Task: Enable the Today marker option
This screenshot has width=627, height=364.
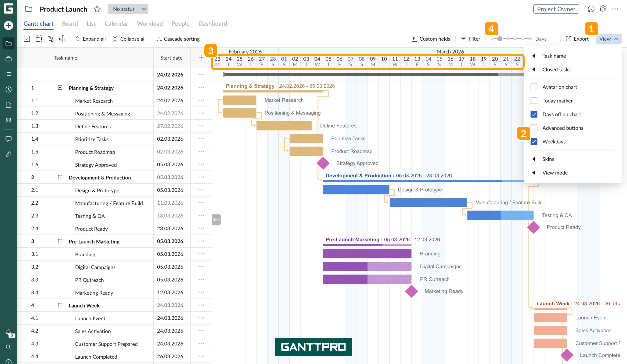Action: [534, 100]
